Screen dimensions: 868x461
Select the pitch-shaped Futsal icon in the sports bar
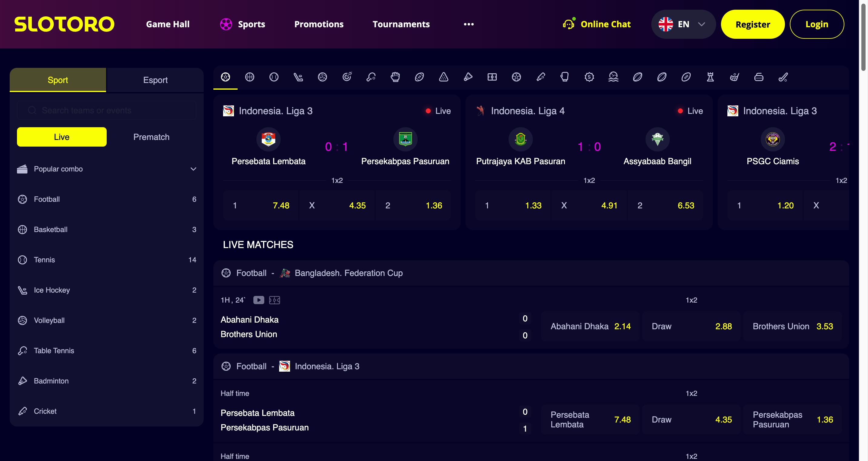point(492,77)
